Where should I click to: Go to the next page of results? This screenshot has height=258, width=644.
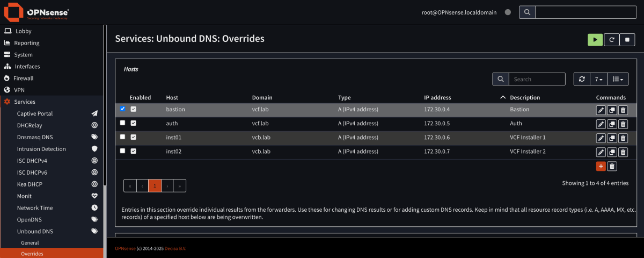click(x=167, y=186)
